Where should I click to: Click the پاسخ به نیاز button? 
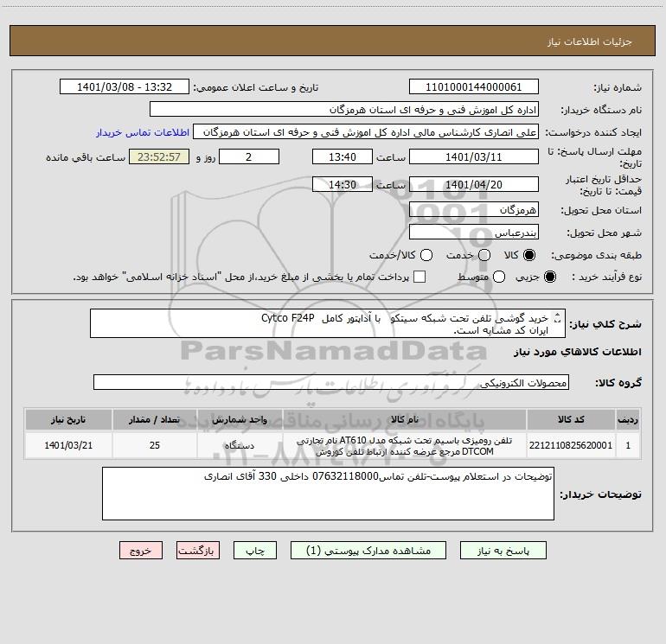(x=503, y=551)
